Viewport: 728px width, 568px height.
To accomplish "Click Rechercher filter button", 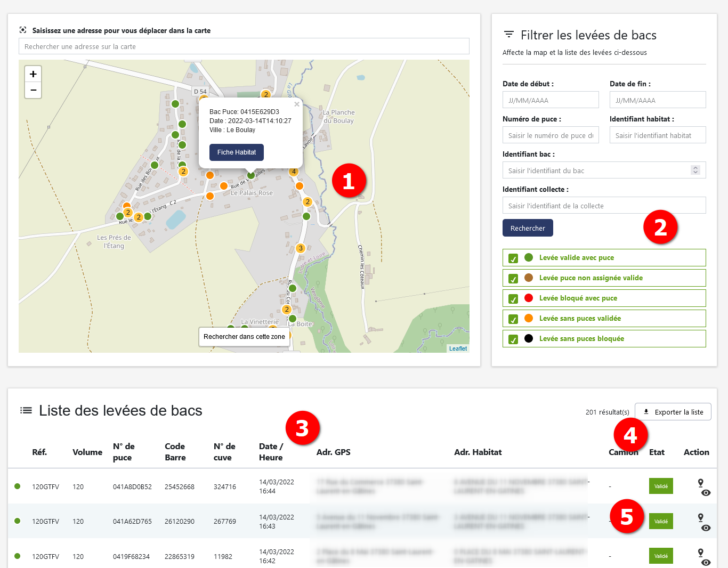I will 528,228.
